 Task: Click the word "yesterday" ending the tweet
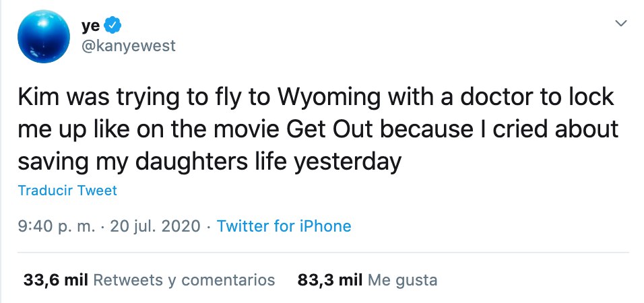pyautogui.click(x=347, y=162)
